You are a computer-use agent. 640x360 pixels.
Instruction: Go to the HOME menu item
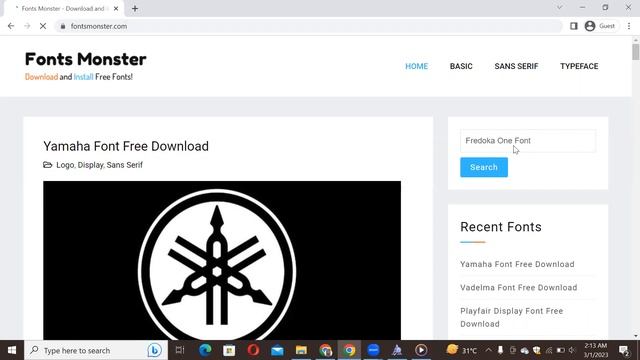pyautogui.click(x=416, y=66)
